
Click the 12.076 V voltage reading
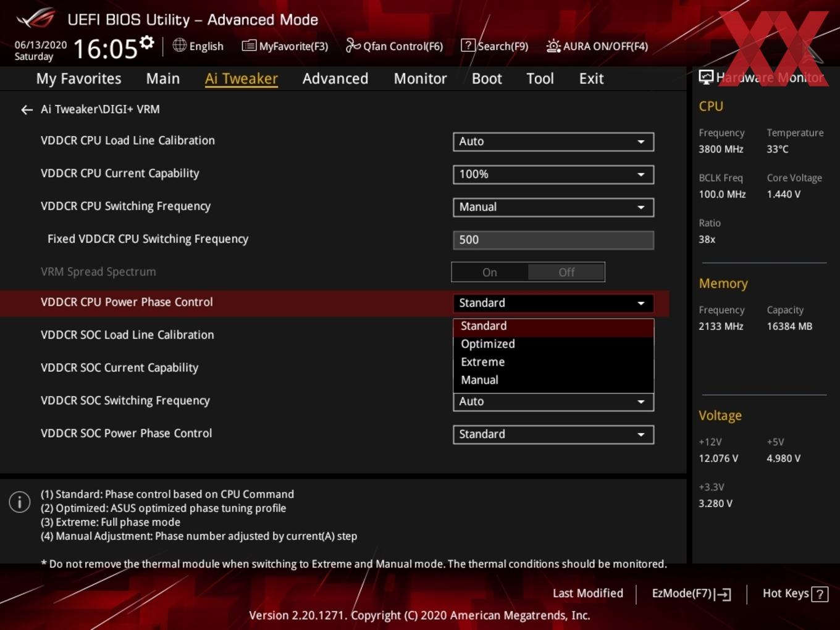coord(718,459)
